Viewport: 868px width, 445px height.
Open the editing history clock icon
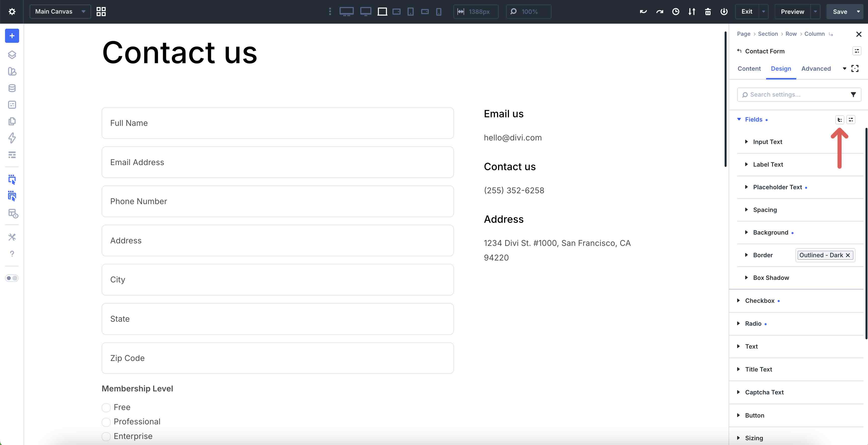[676, 12]
